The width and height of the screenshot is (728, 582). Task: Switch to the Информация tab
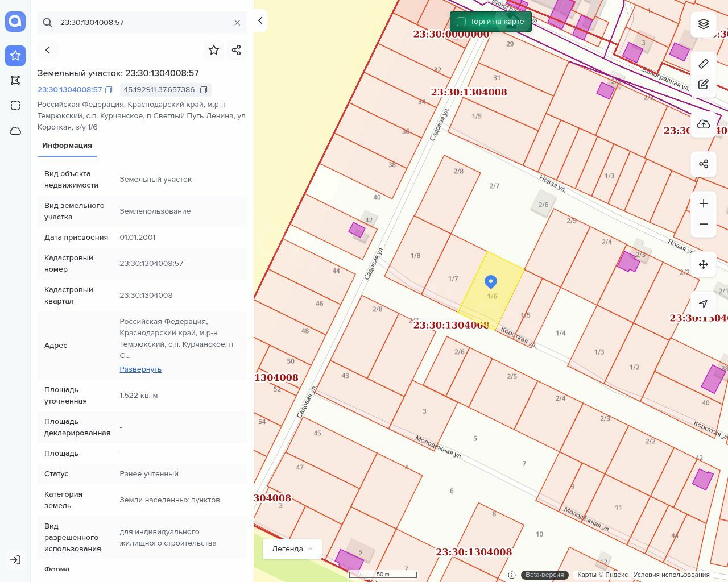pyautogui.click(x=67, y=145)
